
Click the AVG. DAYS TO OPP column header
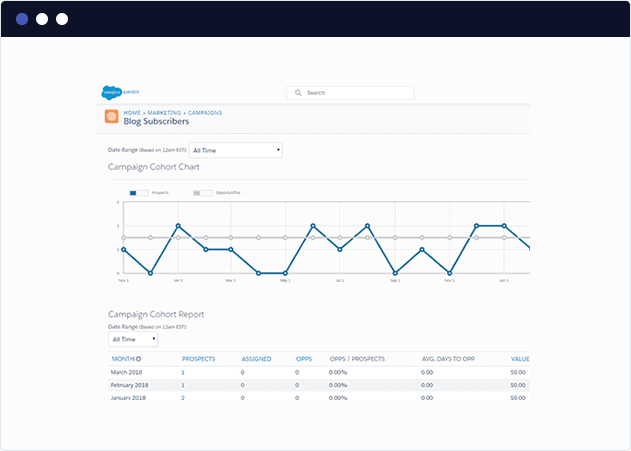[448, 359]
